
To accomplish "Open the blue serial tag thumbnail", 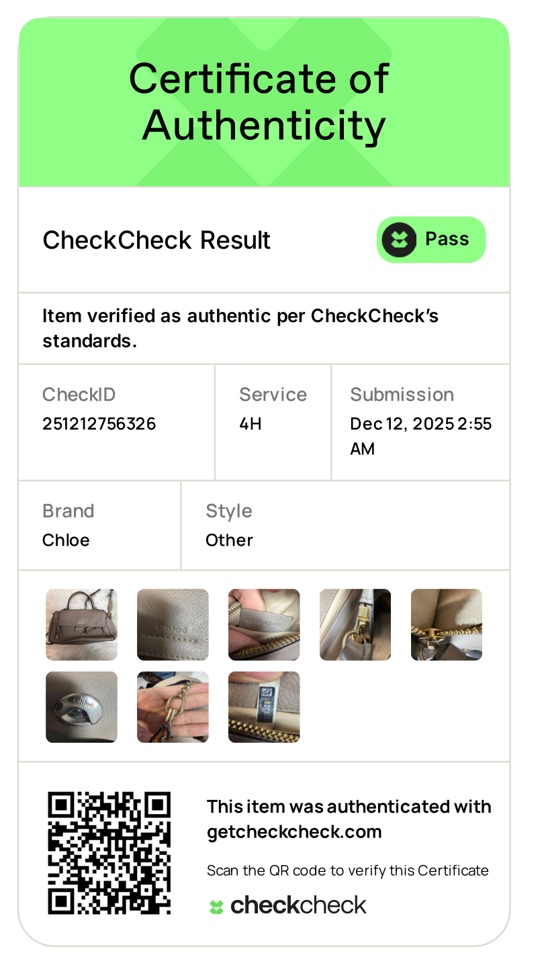I will [x=264, y=707].
